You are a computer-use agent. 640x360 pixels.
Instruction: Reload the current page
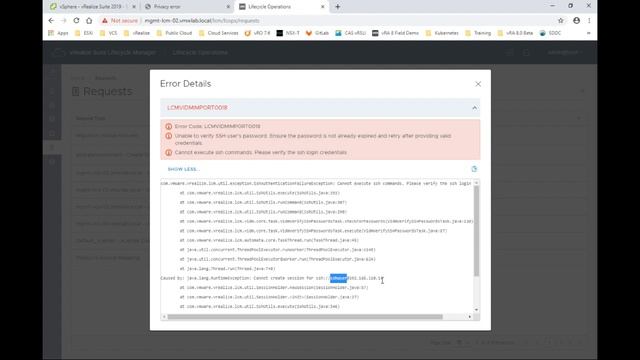point(76,20)
